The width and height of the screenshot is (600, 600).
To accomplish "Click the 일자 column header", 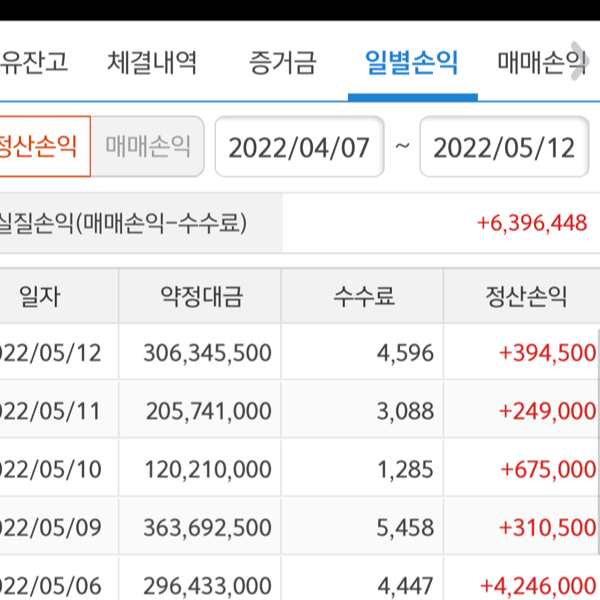I will 40,296.
